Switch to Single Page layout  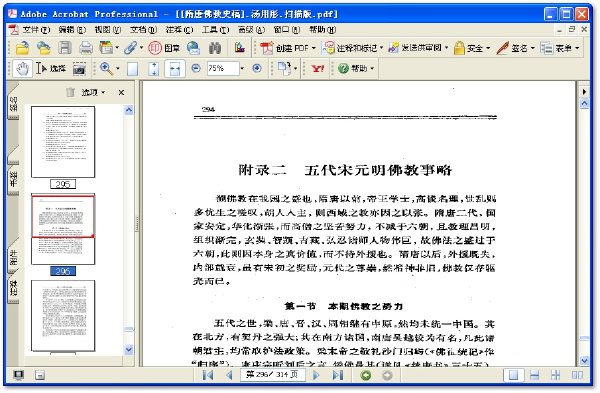[513, 375]
